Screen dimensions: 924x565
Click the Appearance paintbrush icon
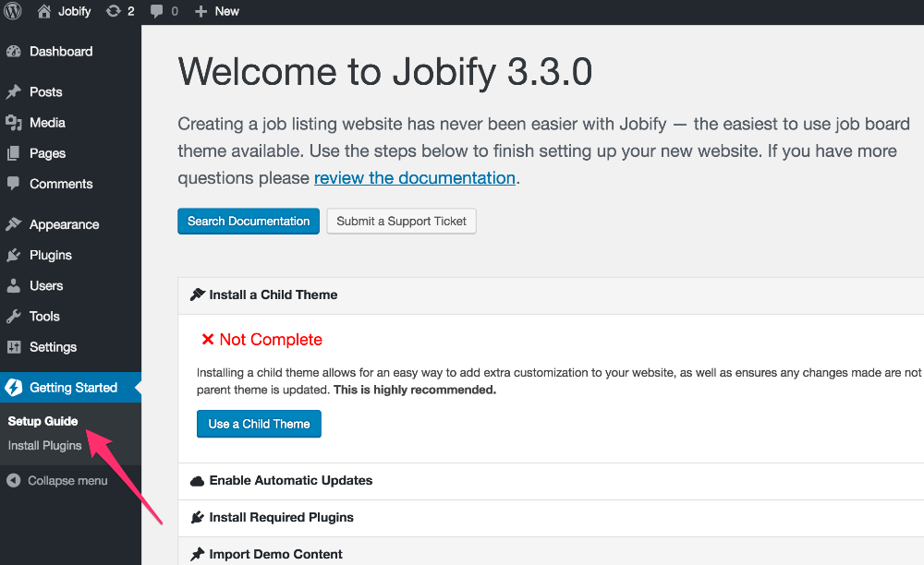[14, 224]
